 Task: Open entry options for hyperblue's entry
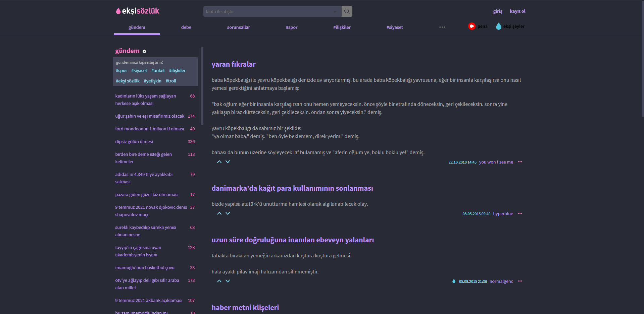pyautogui.click(x=520, y=213)
